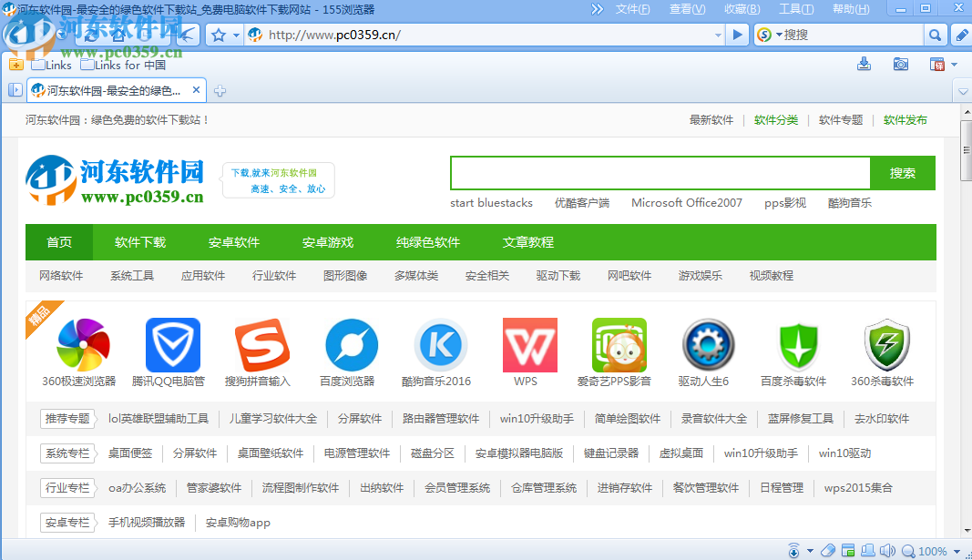This screenshot has width=972, height=560.
Task: Open the 纯绿色软件 navigation tab
Action: [x=428, y=242]
